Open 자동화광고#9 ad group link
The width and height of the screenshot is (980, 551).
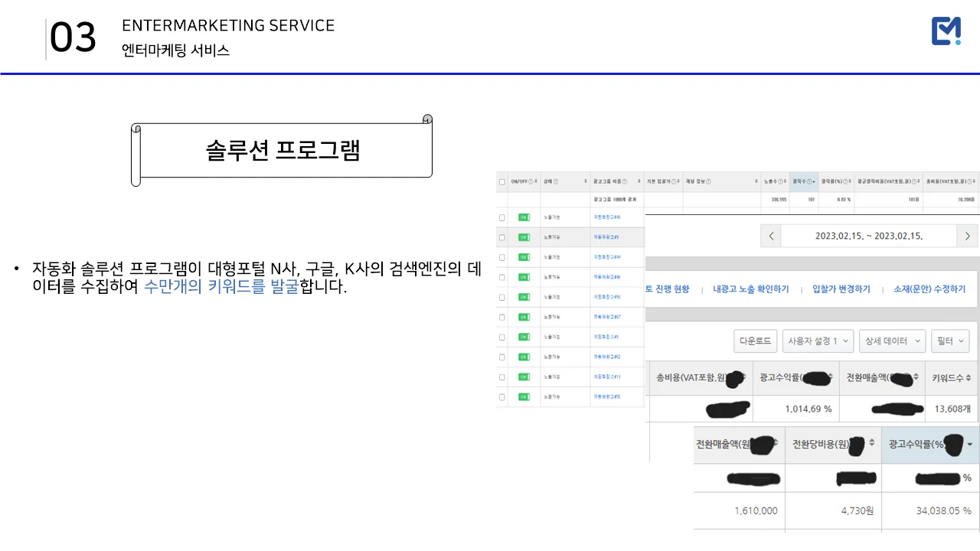(x=606, y=237)
